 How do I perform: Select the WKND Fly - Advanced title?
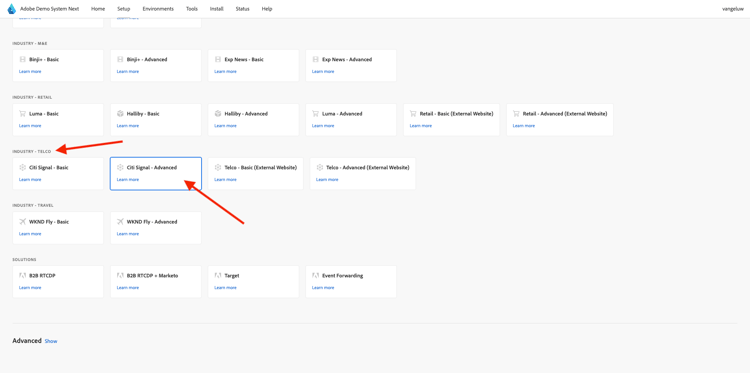(x=152, y=222)
